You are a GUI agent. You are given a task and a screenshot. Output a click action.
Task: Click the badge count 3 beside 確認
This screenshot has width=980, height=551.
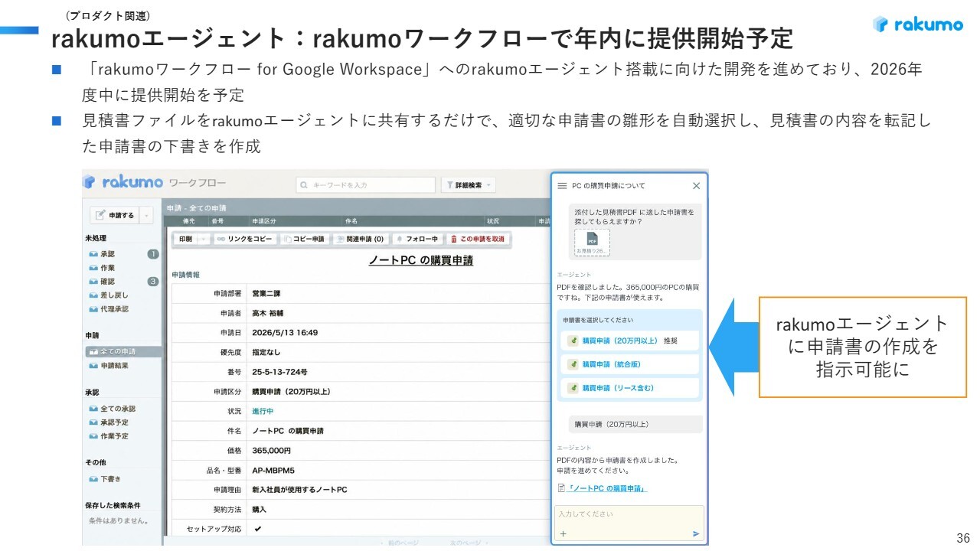tap(153, 282)
